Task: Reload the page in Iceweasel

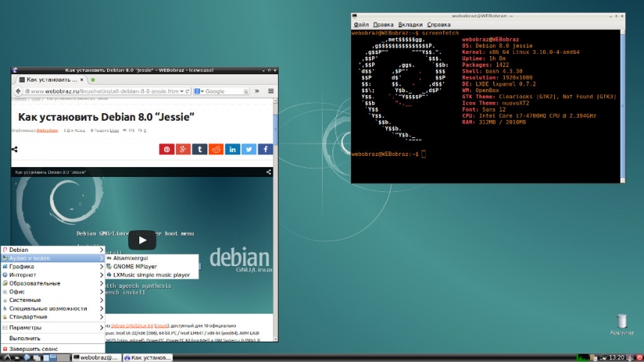Action: (x=187, y=91)
